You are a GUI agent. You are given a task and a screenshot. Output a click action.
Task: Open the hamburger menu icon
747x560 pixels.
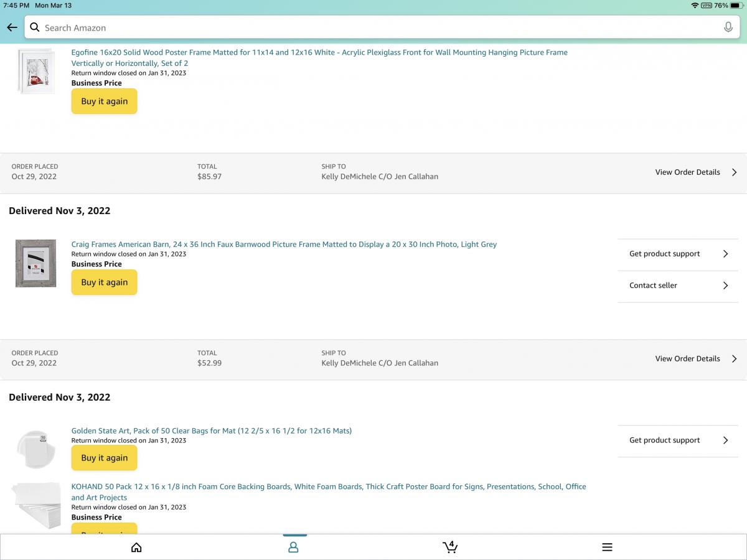point(607,548)
